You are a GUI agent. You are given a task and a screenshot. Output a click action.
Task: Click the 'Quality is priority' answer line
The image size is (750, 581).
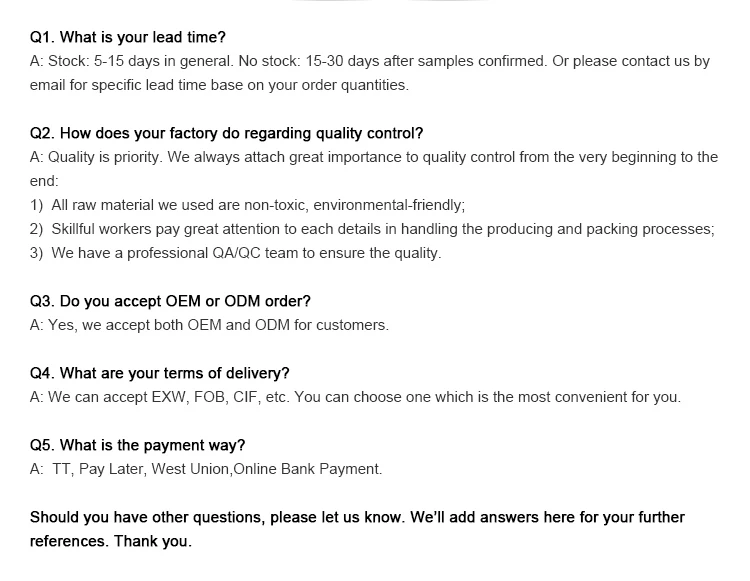pyautogui.click(x=374, y=157)
